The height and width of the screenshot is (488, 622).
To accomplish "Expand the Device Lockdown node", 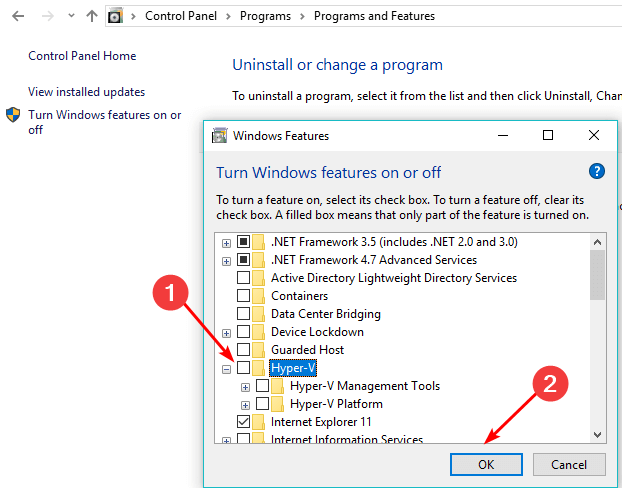I will tap(227, 333).
